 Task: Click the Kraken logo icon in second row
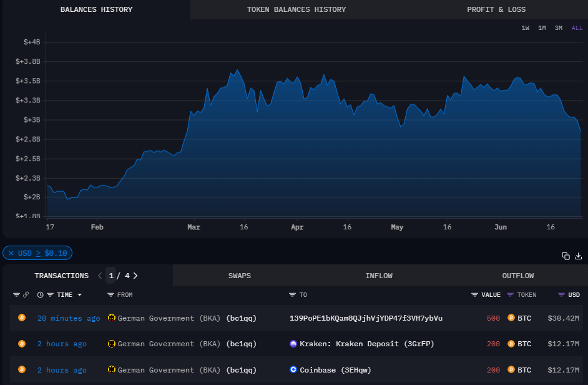click(x=293, y=344)
